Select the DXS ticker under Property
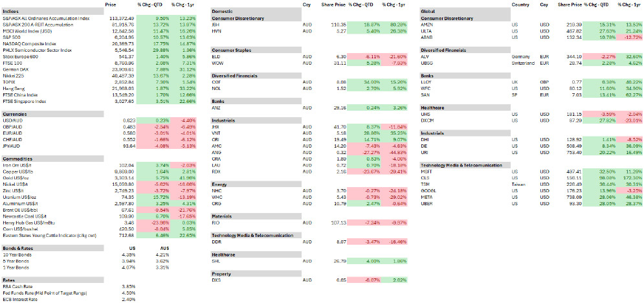The width and height of the screenshot is (644, 303). point(216,280)
